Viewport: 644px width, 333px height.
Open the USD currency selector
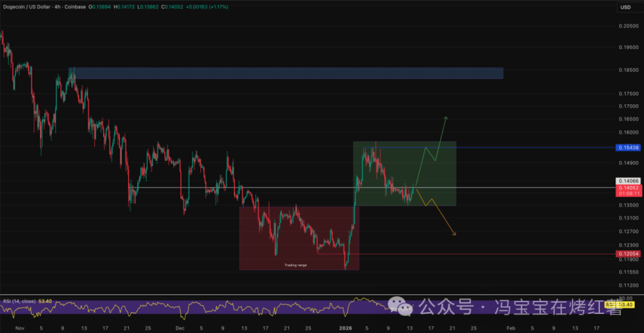pos(626,7)
